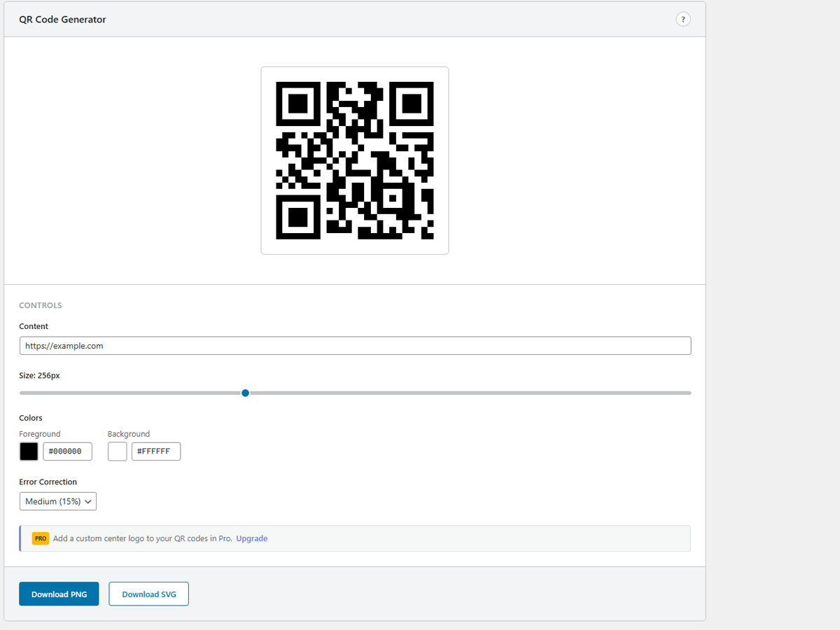The width and height of the screenshot is (840, 630).
Task: Click the Download PNG button
Action: coord(59,594)
